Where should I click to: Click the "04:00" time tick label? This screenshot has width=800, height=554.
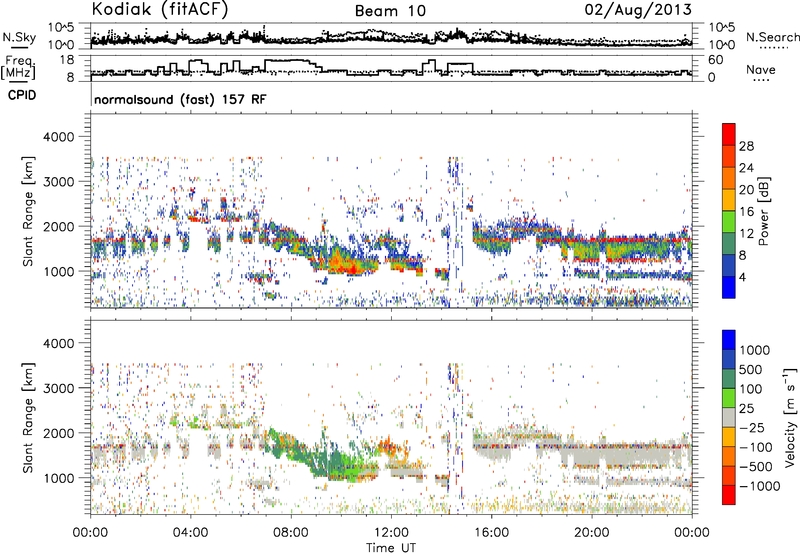tap(190, 533)
